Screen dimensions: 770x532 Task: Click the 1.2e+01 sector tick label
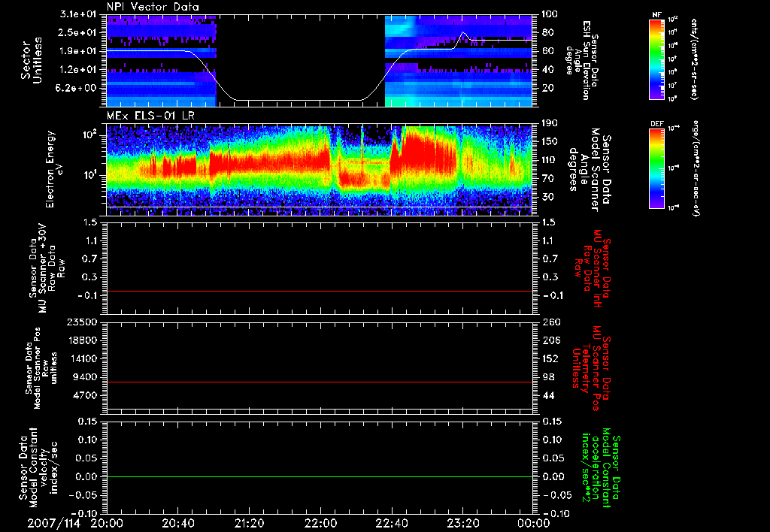point(78,70)
